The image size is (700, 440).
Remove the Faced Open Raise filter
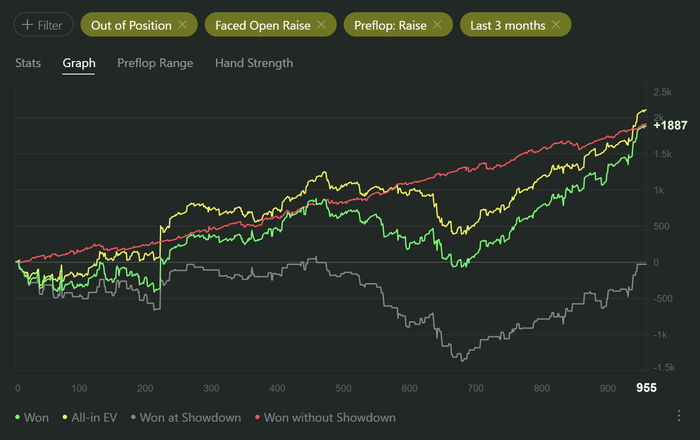[320, 25]
